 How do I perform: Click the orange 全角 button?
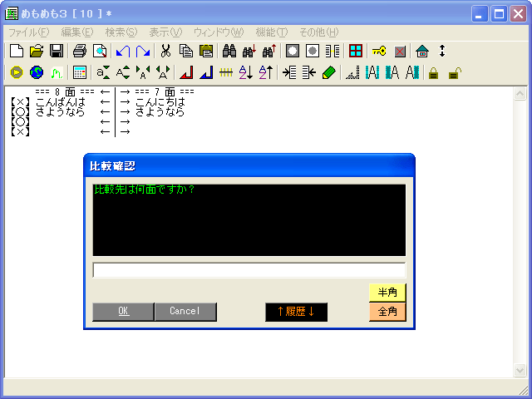point(387,312)
